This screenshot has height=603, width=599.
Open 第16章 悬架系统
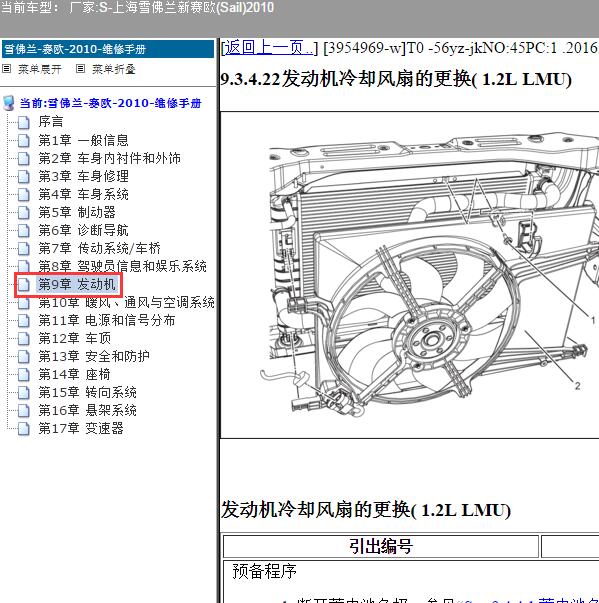click(x=88, y=410)
